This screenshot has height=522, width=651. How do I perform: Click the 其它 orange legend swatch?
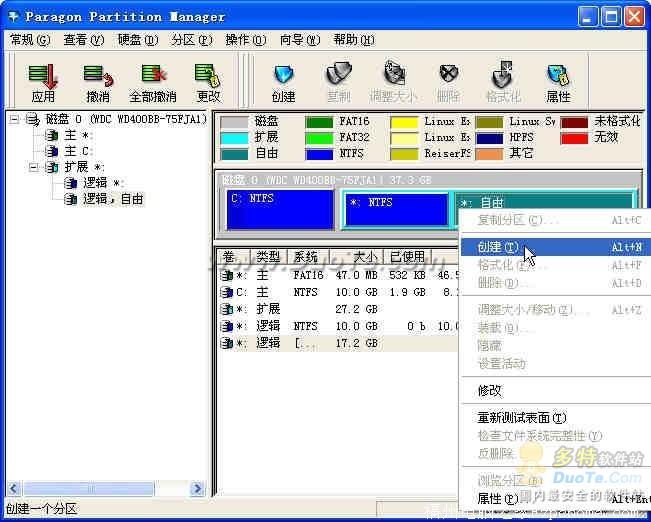[x=489, y=154]
